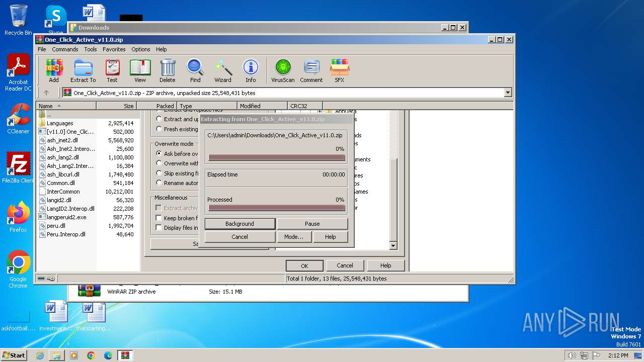Image resolution: width=644 pixels, height=362 pixels.
Task: Select 'Extract and update' radio option
Action: click(x=159, y=119)
